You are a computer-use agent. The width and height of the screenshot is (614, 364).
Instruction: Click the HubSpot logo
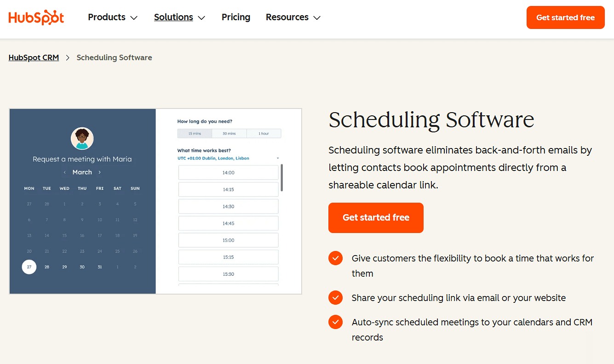coord(36,17)
